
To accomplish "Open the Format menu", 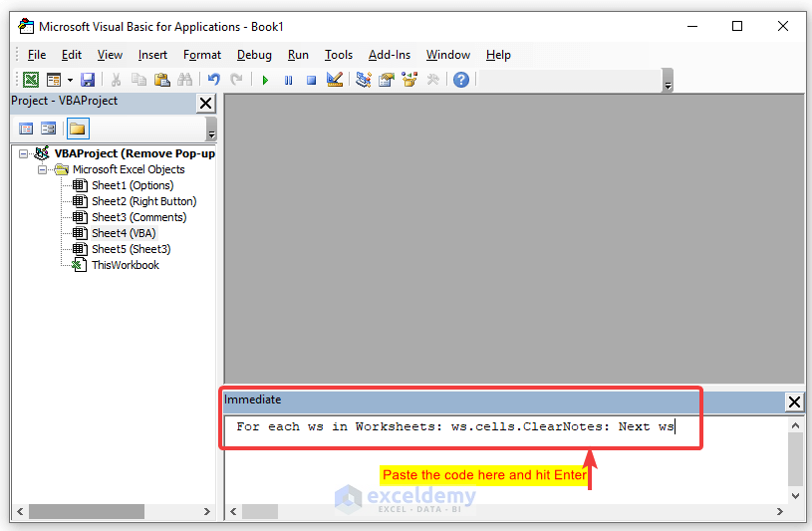I will click(x=202, y=55).
